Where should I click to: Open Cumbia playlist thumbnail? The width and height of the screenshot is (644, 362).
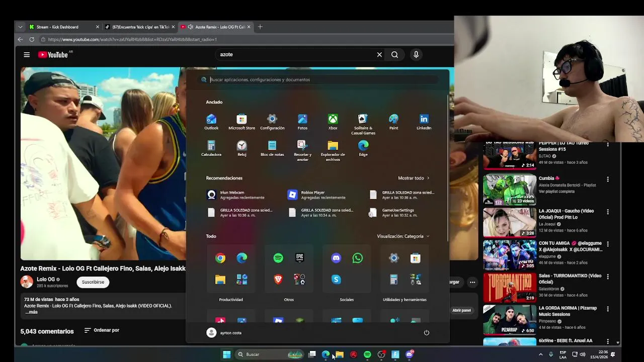[x=510, y=190]
